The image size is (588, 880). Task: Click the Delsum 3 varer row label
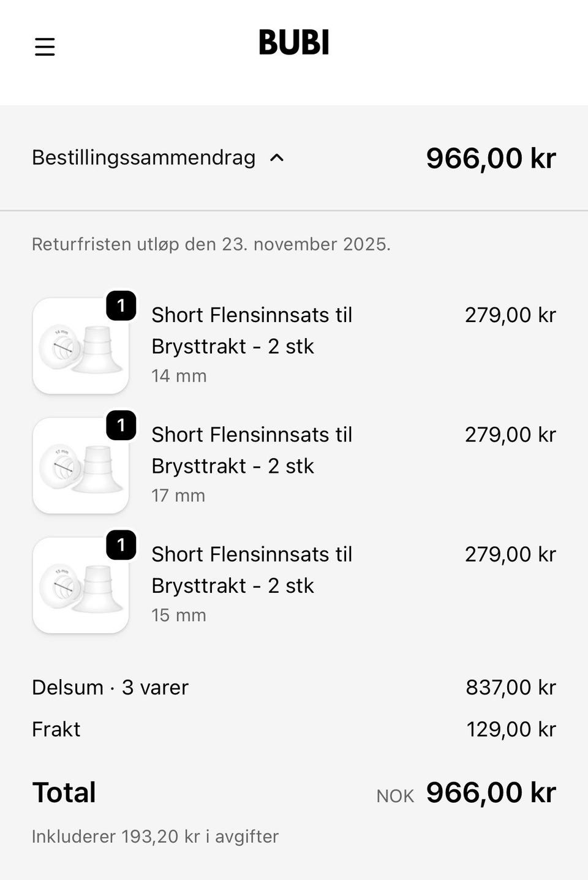tap(110, 688)
